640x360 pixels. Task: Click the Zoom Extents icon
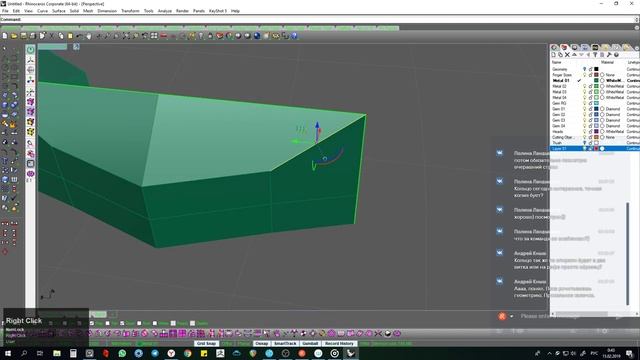(126, 36)
